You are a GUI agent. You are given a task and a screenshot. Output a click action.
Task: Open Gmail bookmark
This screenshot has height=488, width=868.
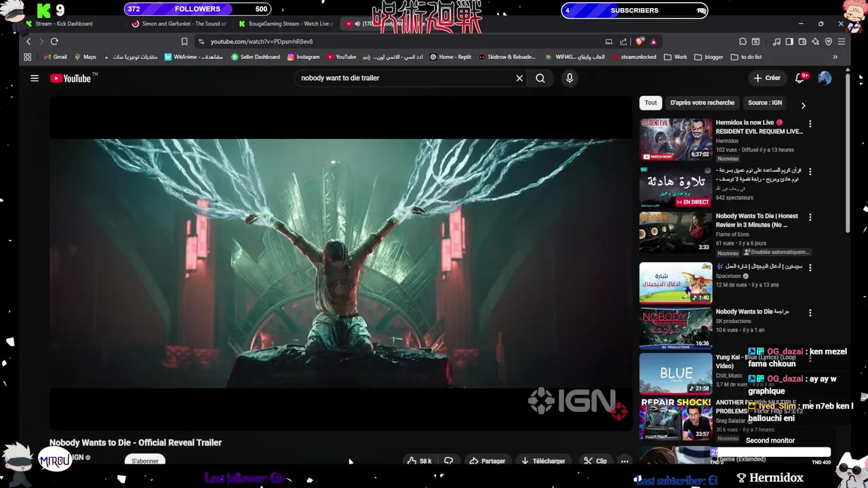(x=55, y=57)
